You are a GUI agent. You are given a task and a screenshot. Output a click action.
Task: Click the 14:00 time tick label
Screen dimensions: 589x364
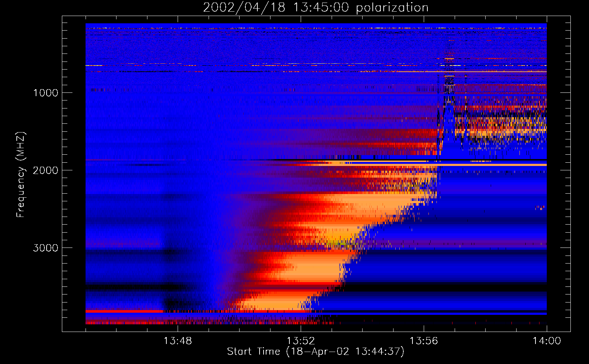point(547,341)
